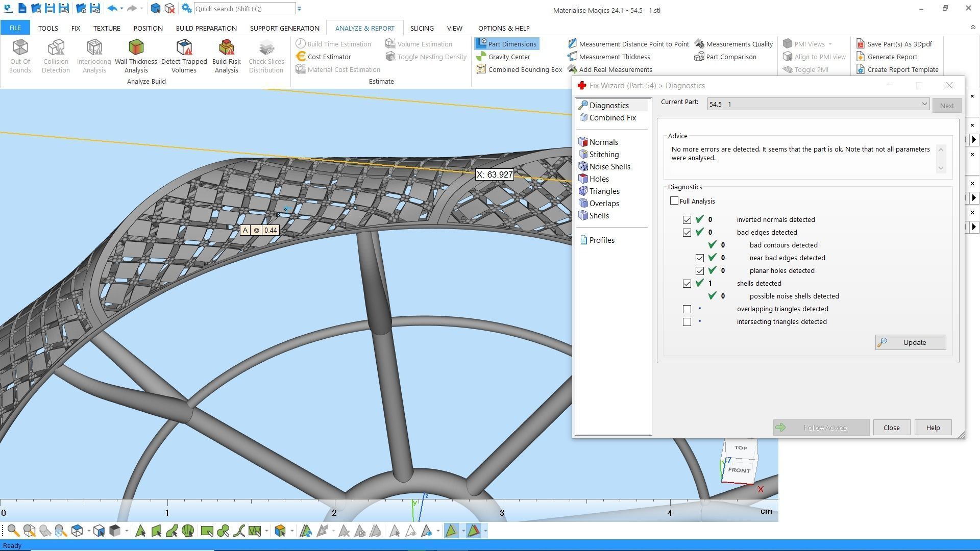
Task: Expand the Current Part dropdown
Action: click(x=924, y=104)
